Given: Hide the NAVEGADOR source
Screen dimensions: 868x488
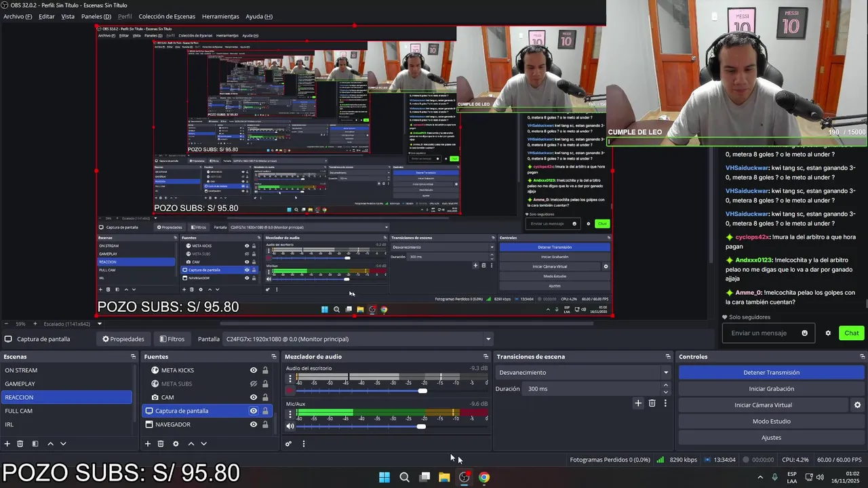Looking at the screenshot, I should pos(254,424).
